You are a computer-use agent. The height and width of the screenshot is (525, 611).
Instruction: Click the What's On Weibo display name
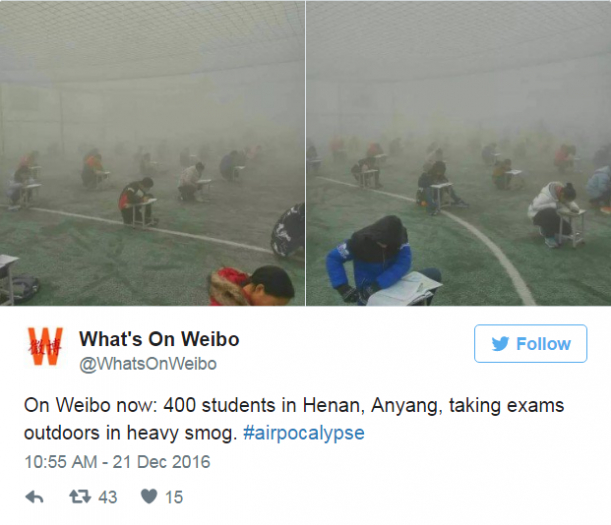tap(159, 339)
